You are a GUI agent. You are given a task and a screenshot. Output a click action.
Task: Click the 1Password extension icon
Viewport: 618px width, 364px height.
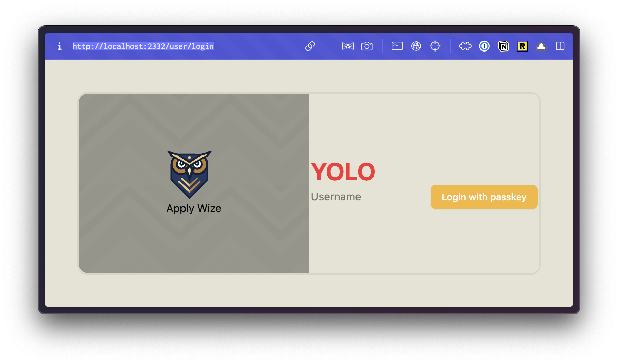tap(484, 46)
